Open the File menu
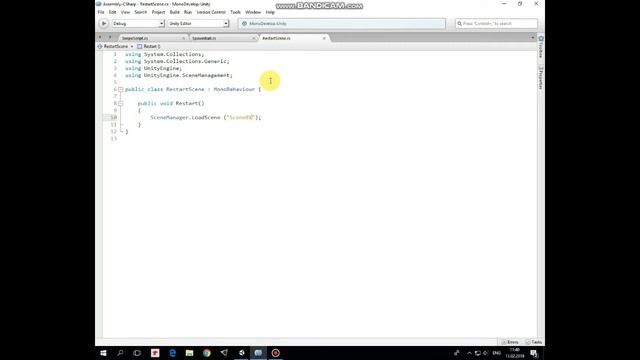Screen dimensions: 640x360 [101, 12]
